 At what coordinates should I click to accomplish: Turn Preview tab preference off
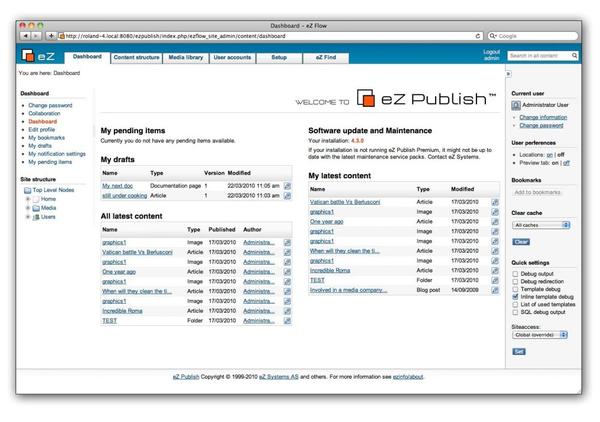566,163
